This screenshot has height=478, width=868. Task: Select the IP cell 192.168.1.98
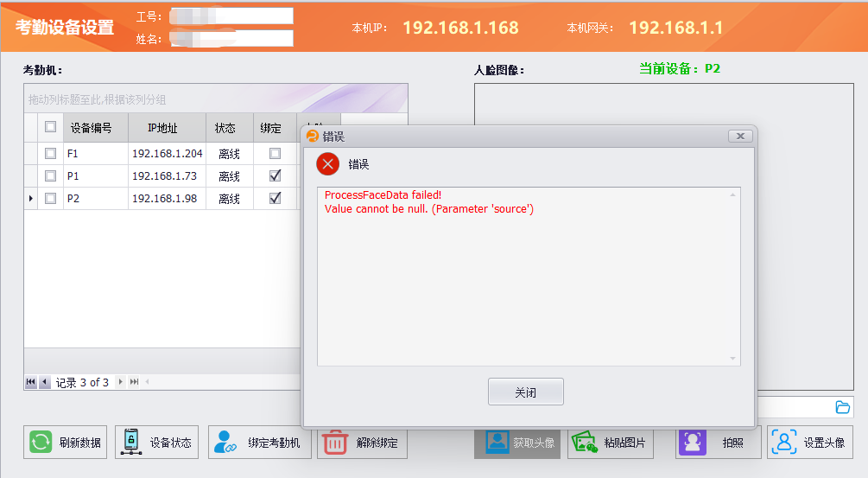(x=167, y=198)
